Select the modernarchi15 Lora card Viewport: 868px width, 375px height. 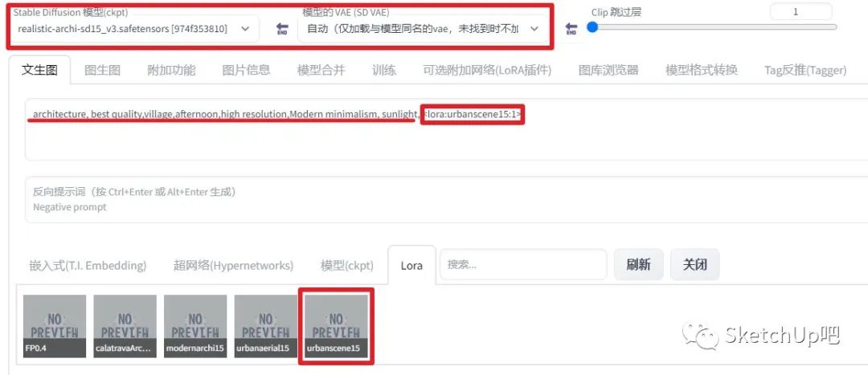point(195,326)
